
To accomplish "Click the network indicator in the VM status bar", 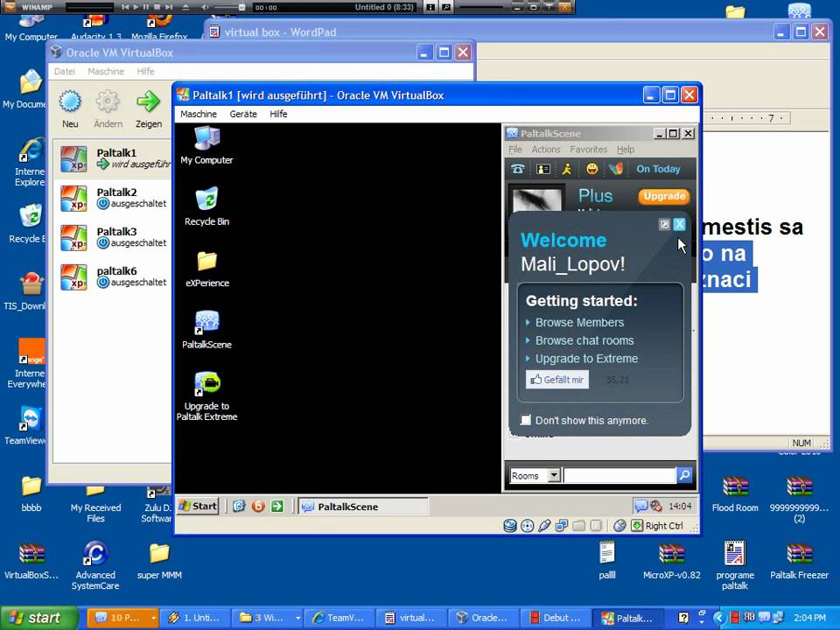I will point(562,526).
